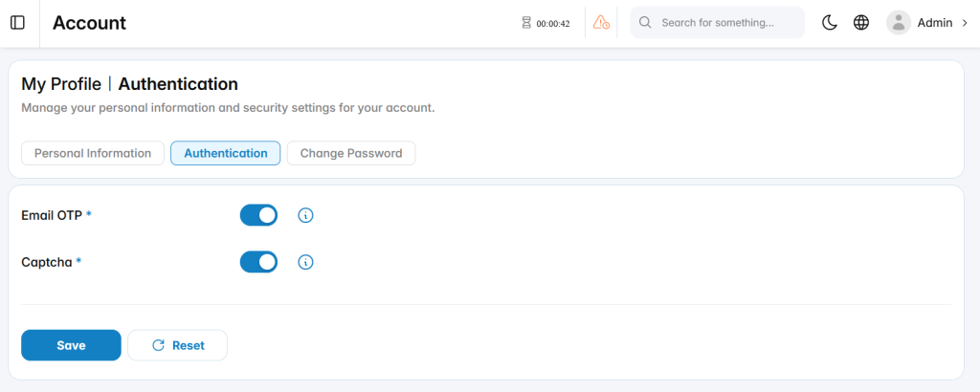Click the Admin user avatar
The image size is (980, 392).
pos(898,23)
